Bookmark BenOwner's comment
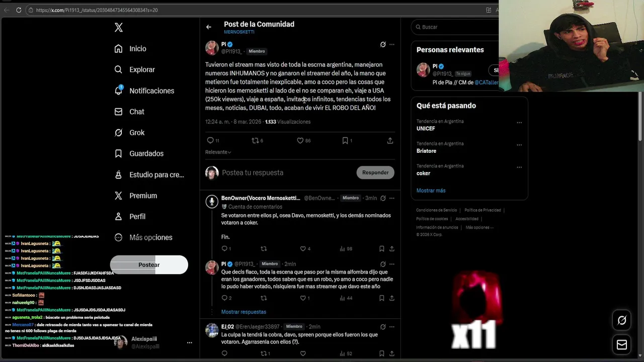Image resolution: width=644 pixels, height=362 pixels. pyautogui.click(x=382, y=249)
